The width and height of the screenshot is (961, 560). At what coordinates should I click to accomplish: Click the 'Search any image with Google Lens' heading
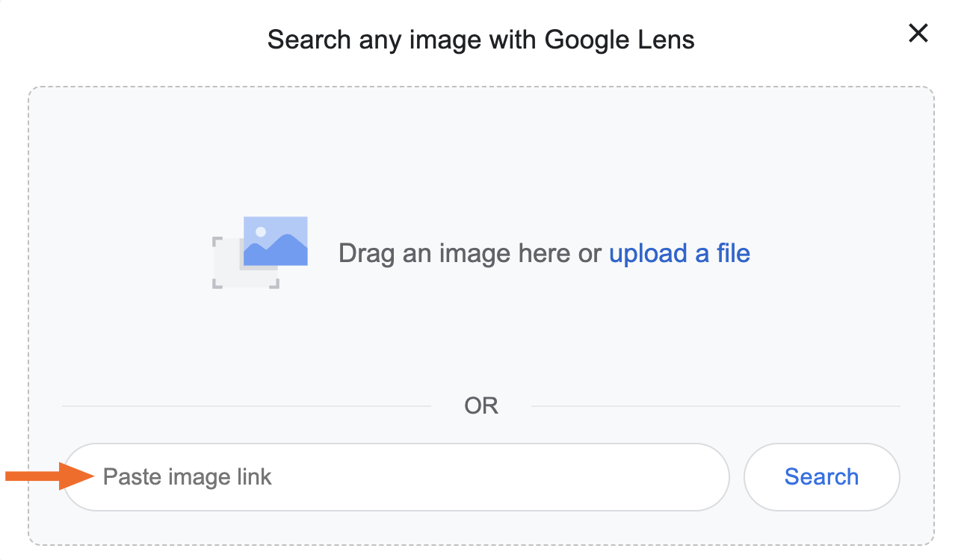pyautogui.click(x=481, y=39)
